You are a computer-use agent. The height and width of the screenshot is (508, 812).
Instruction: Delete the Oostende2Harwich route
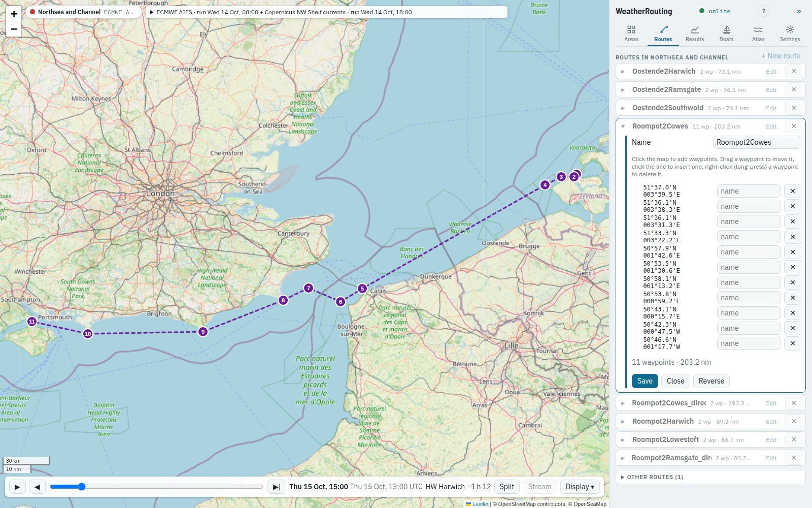(x=794, y=71)
